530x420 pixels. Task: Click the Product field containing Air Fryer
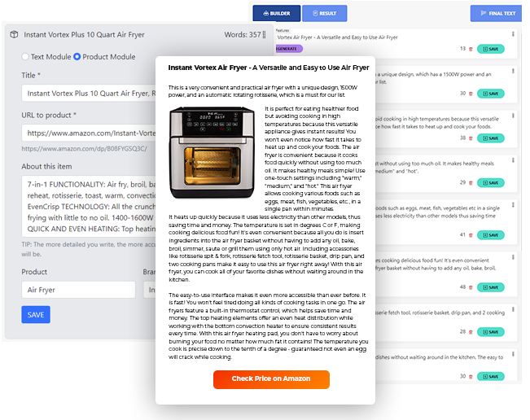pyautogui.click(x=78, y=290)
